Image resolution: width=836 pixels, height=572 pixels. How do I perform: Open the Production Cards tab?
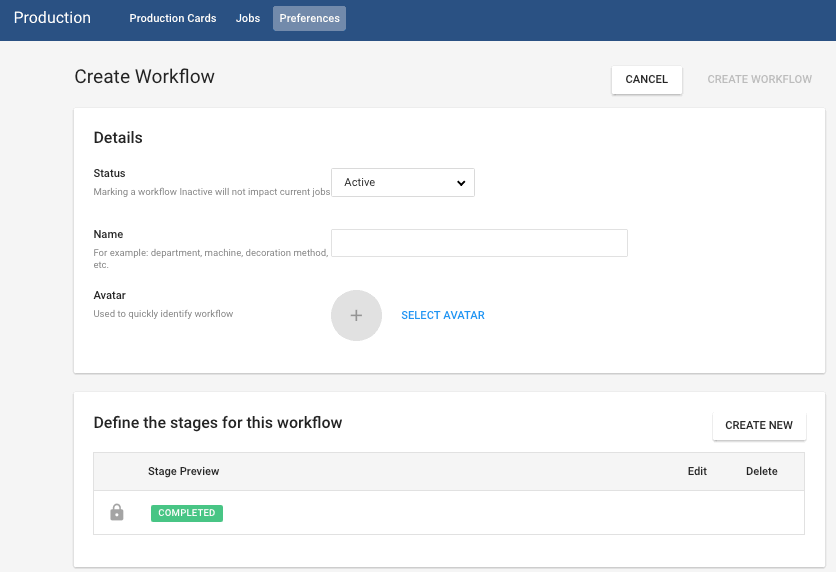(173, 18)
